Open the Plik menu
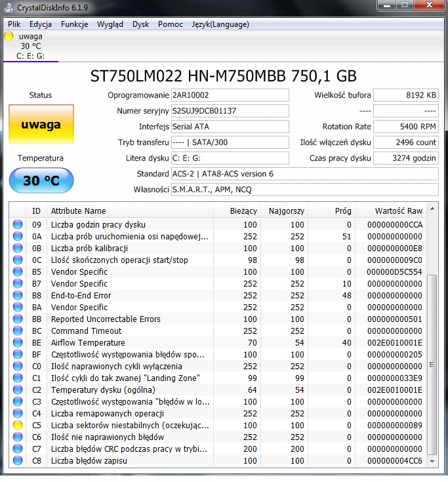Viewport: 448px width, 482px height. click(14, 24)
